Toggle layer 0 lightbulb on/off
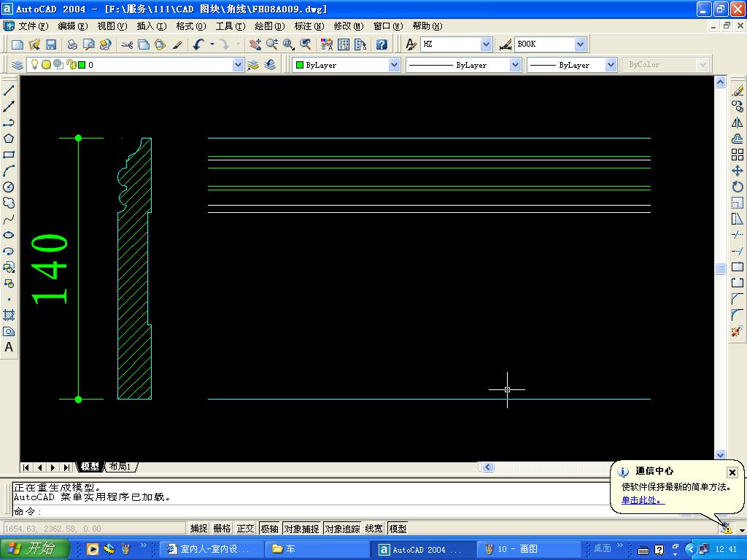The height and width of the screenshot is (560, 747). [x=35, y=64]
